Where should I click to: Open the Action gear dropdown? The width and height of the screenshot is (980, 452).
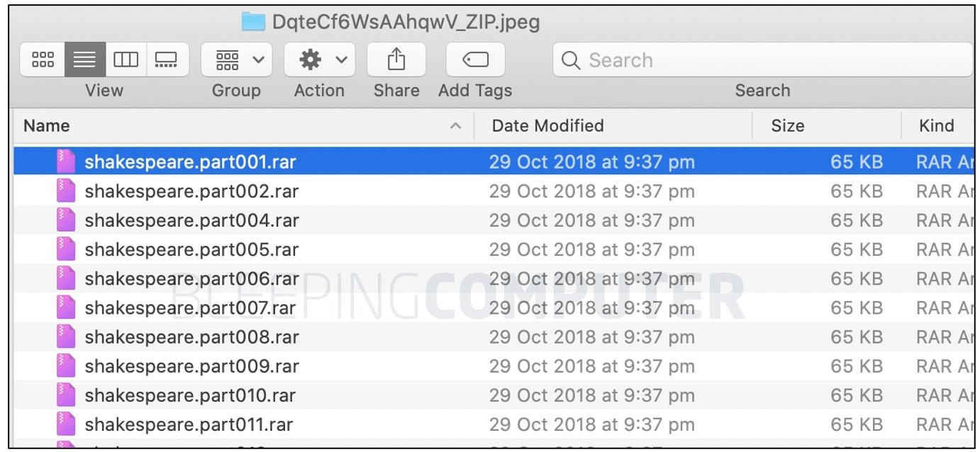tap(319, 60)
